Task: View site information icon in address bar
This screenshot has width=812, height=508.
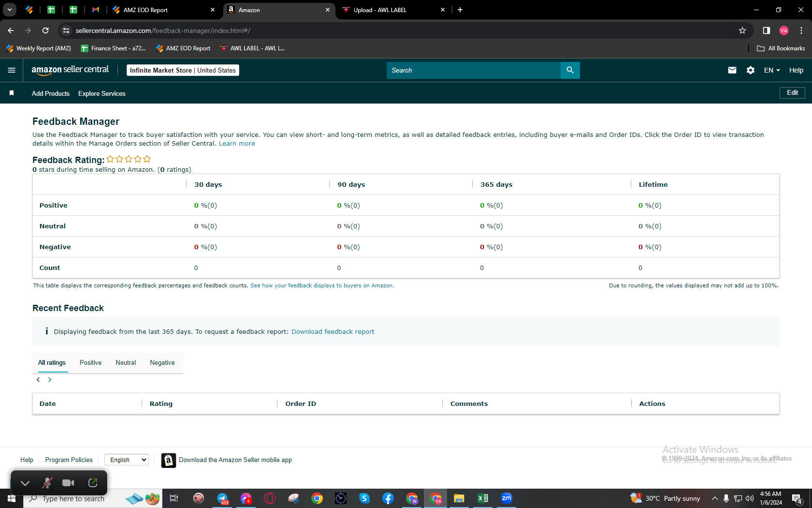Action: click(66, 30)
